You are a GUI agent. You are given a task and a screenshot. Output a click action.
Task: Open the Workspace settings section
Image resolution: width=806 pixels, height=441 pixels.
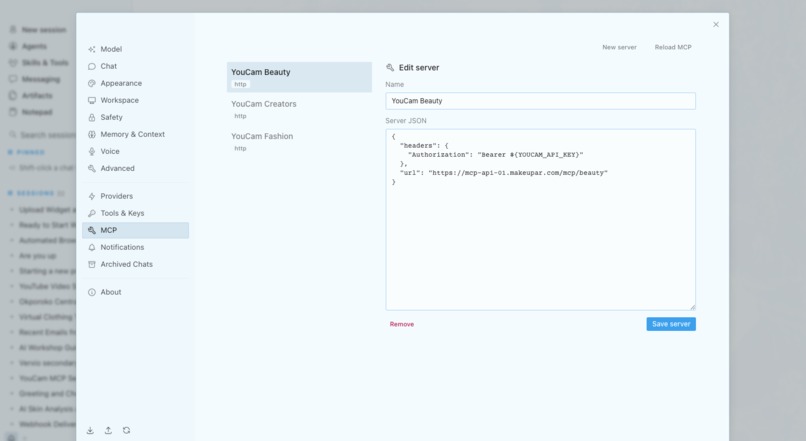pos(135,100)
